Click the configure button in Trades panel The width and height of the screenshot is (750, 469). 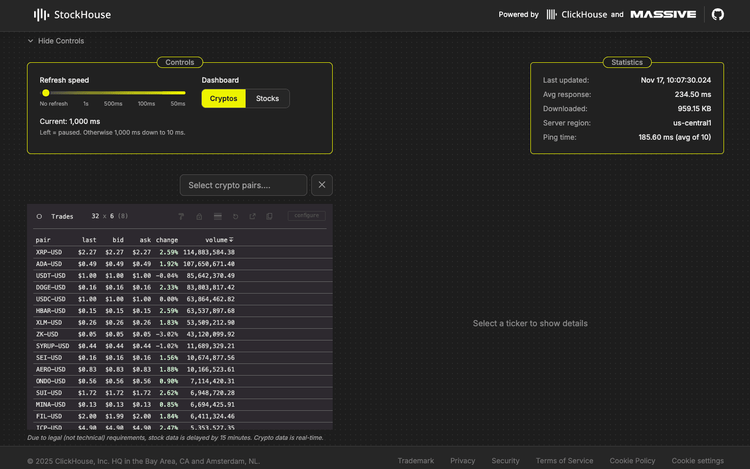pos(306,216)
